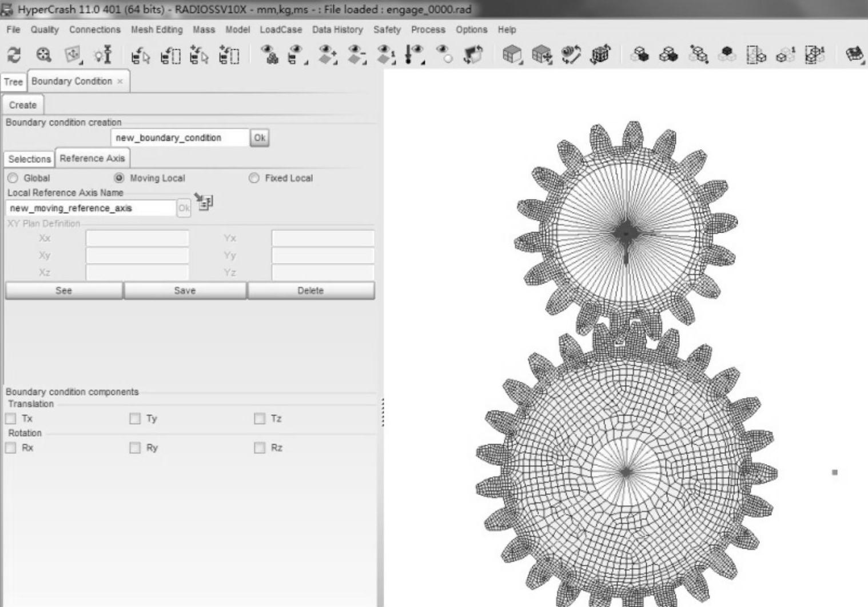Click the add-to-selection box pick icon
The image size is (868, 607).
pyautogui.click(x=229, y=55)
